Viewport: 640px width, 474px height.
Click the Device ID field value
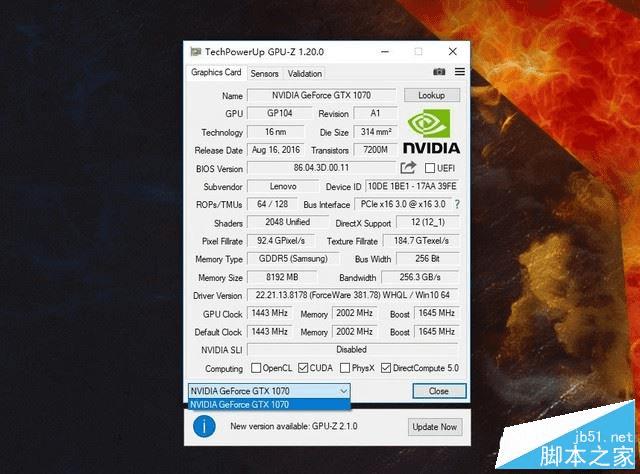412,186
